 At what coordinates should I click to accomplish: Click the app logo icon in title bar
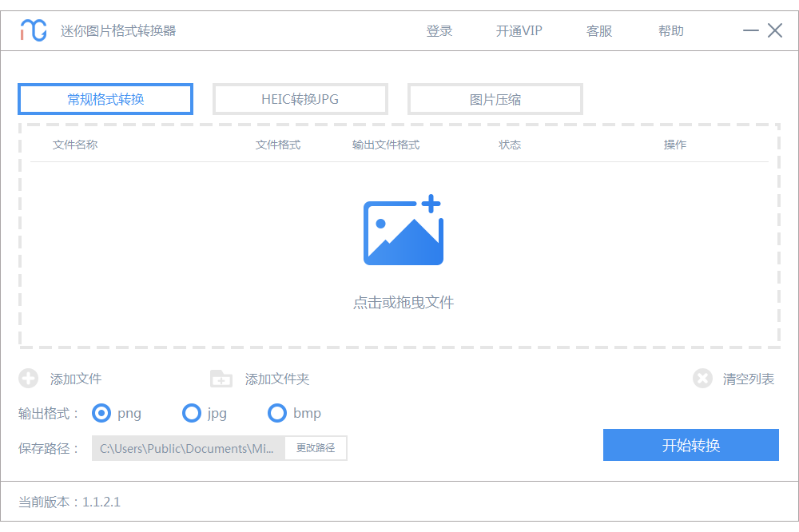pos(34,30)
